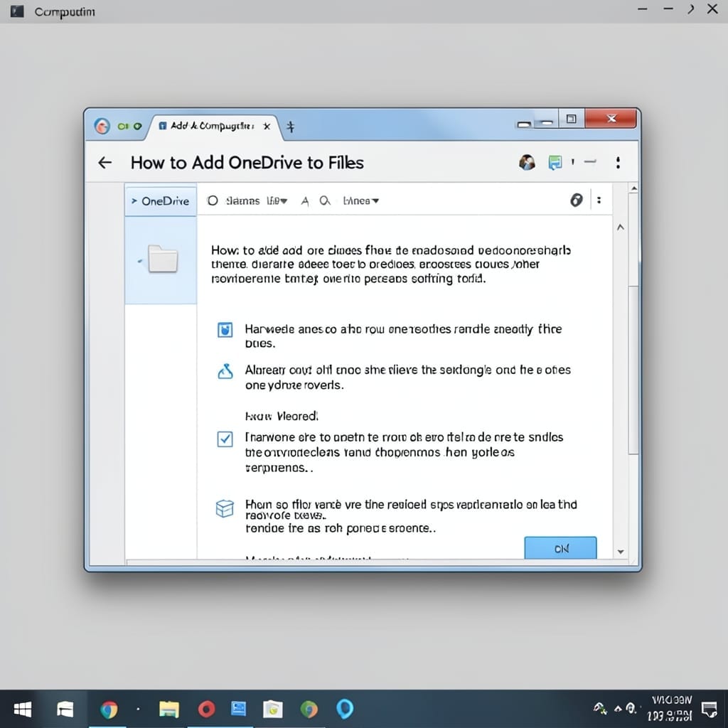Click the 'How to Add OneDrive to Files' heading
Viewport: 728px width, 728px height.
pos(247,163)
